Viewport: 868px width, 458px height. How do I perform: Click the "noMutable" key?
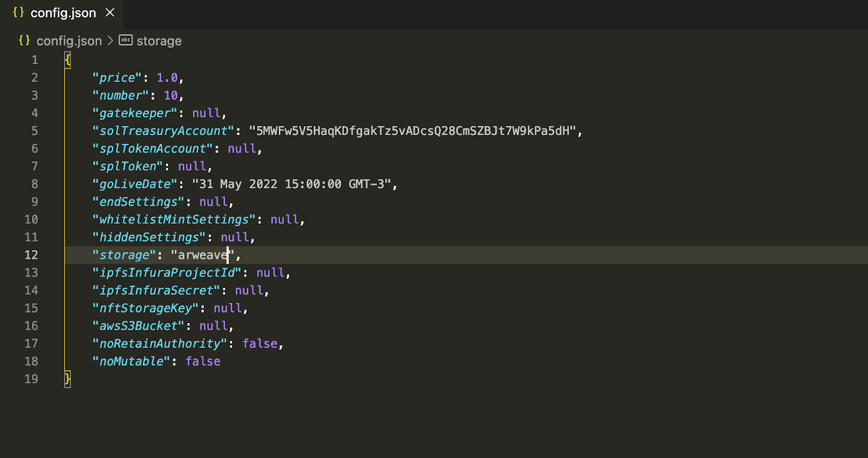coord(131,361)
